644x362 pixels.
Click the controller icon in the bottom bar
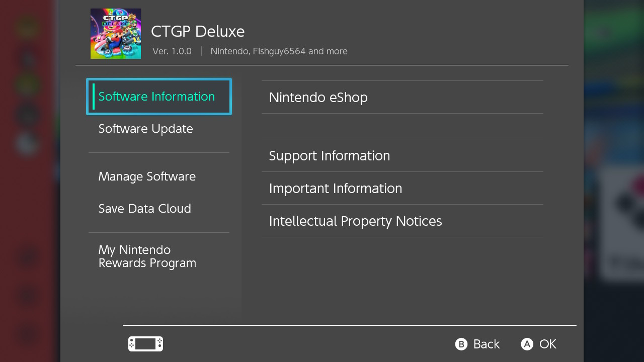point(145,344)
